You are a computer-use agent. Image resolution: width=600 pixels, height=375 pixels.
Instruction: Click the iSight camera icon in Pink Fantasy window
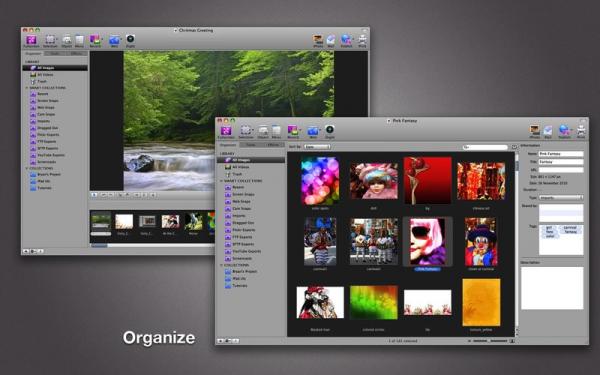pyautogui.click(x=329, y=129)
